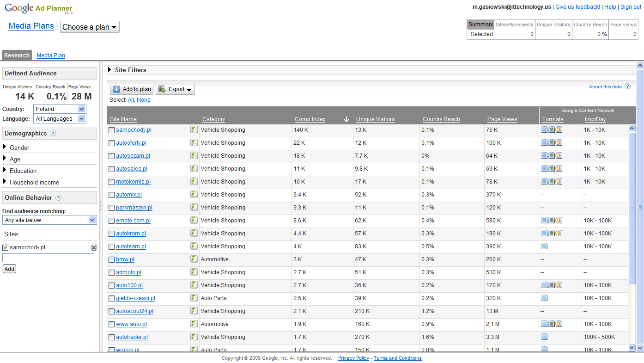Open site details icon for autotrader.pl row
Viewport: 644px width, 363px height.
(194, 337)
